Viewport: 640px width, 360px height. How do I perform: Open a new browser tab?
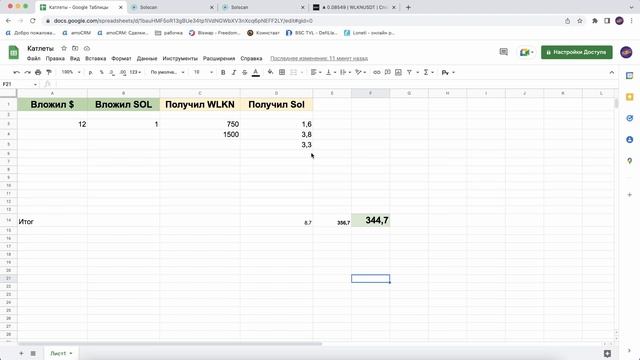click(x=408, y=7)
